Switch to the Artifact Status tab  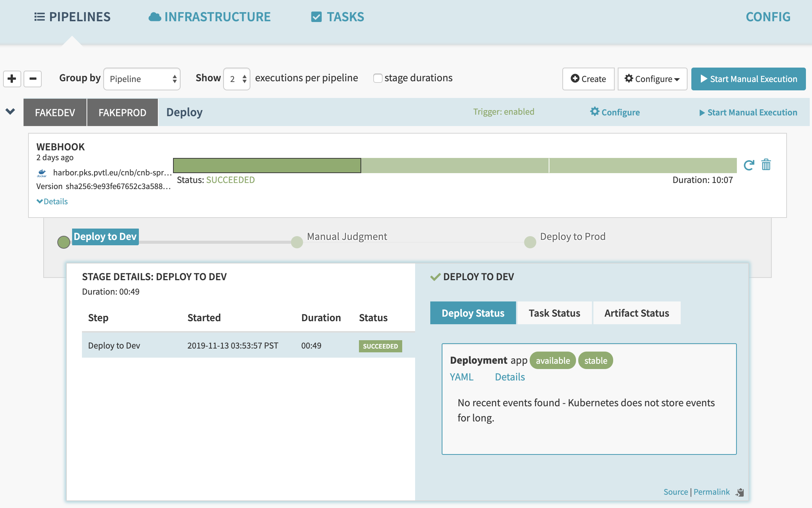pos(637,313)
